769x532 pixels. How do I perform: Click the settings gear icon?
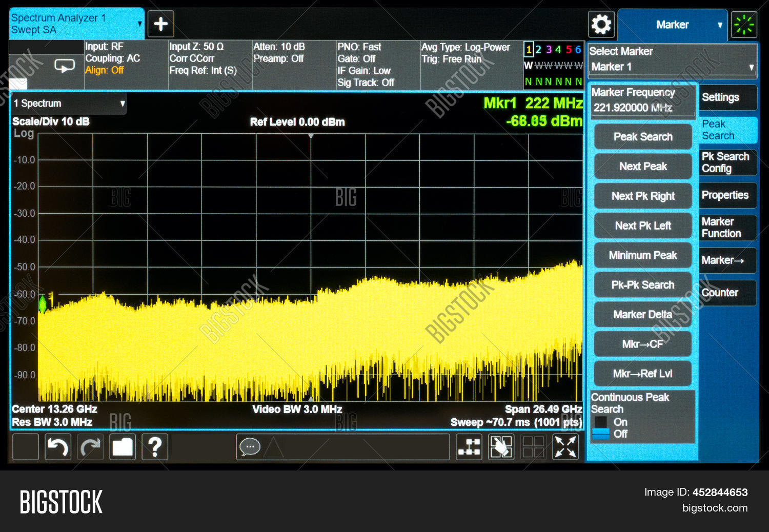[x=601, y=24]
